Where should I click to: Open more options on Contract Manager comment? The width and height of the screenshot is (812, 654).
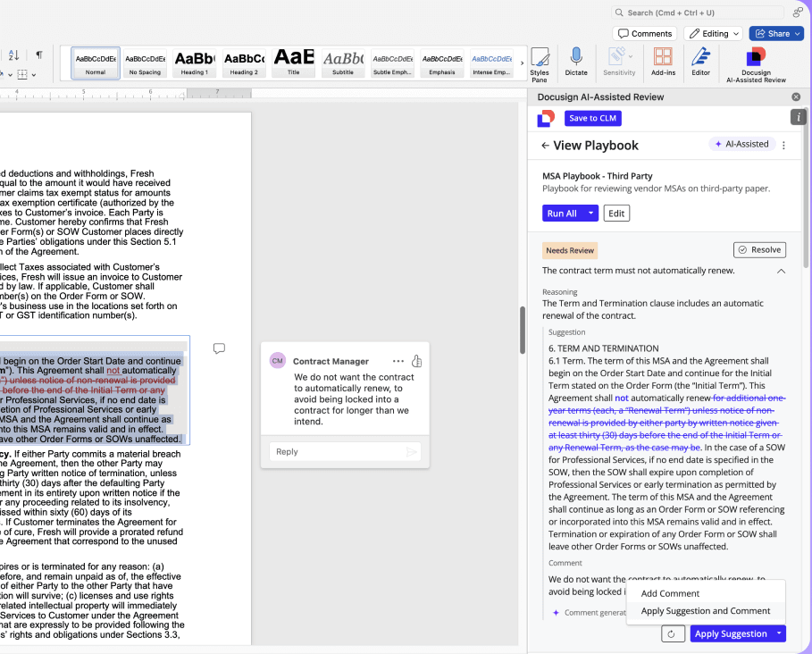pyautogui.click(x=398, y=362)
